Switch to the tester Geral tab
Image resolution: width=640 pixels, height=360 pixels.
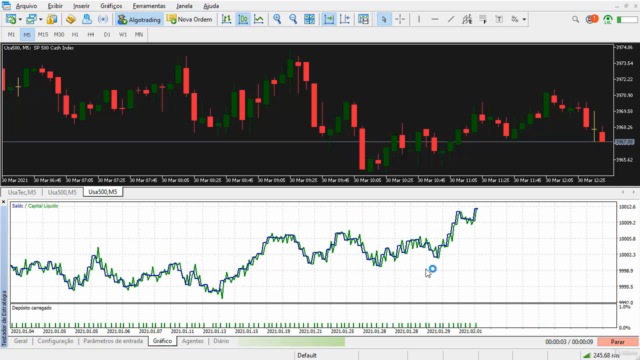(20, 341)
